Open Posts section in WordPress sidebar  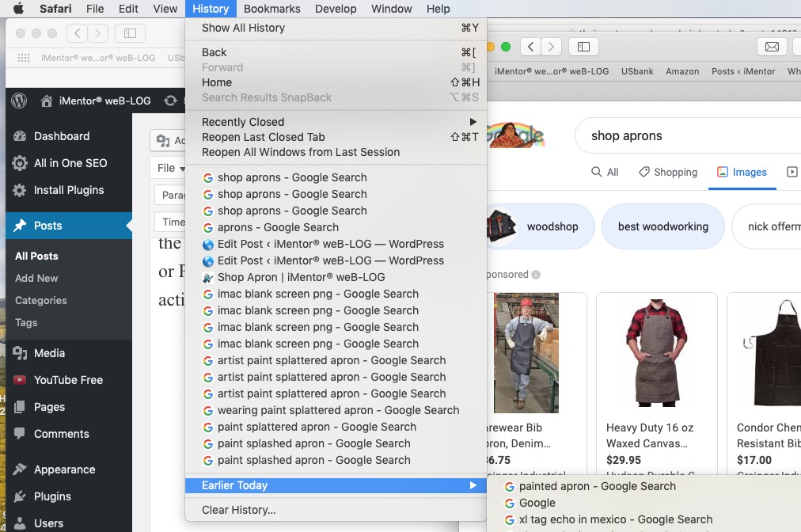point(69,226)
